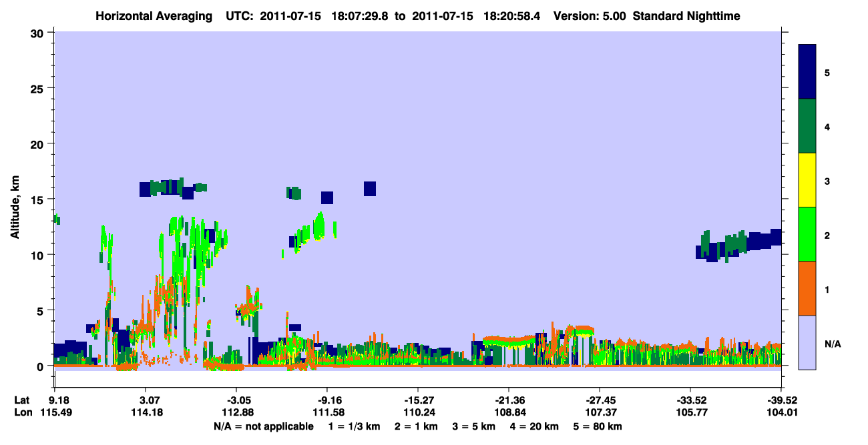Image resolution: width=868 pixels, height=445 pixels.
Task: Click the lavender N/A color bar segment
Action: (x=807, y=342)
